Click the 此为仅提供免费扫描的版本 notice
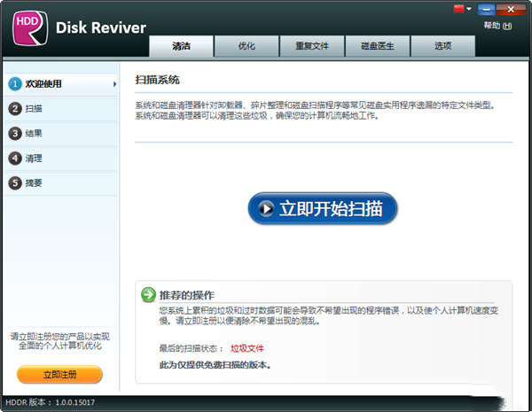The width and height of the screenshot is (532, 412). click(x=215, y=365)
